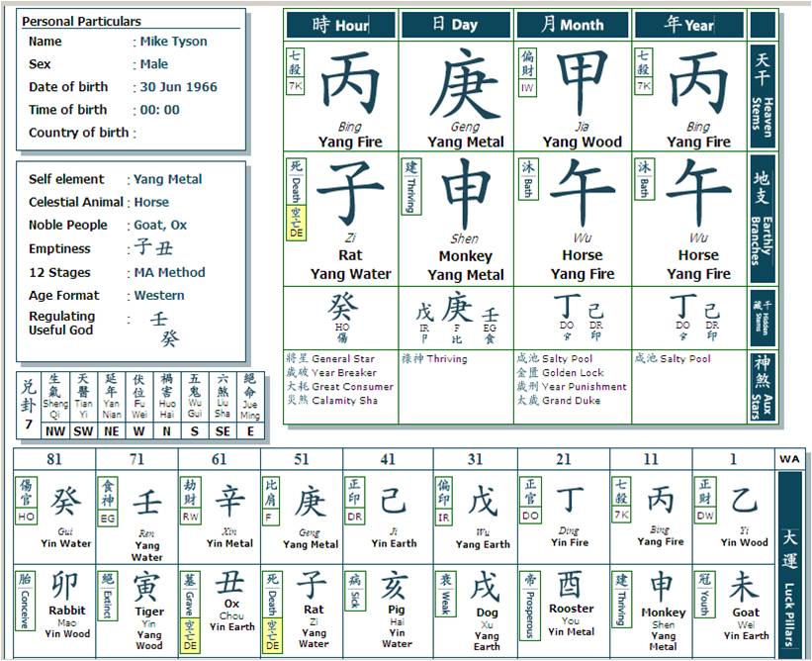Select the Aux Stars side label
This screenshot has height=661, width=812.
click(x=763, y=387)
